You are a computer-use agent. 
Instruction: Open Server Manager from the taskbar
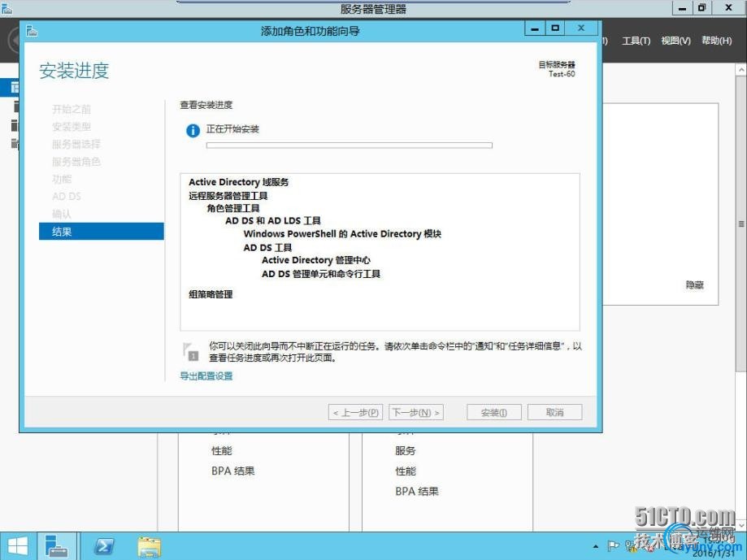pos(56,545)
